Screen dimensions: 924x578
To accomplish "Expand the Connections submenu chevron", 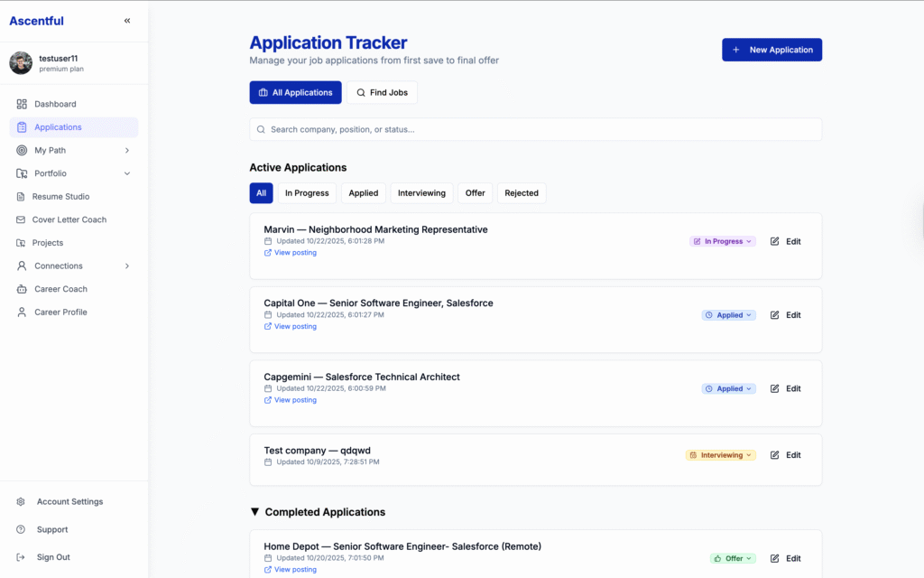I will pos(127,266).
